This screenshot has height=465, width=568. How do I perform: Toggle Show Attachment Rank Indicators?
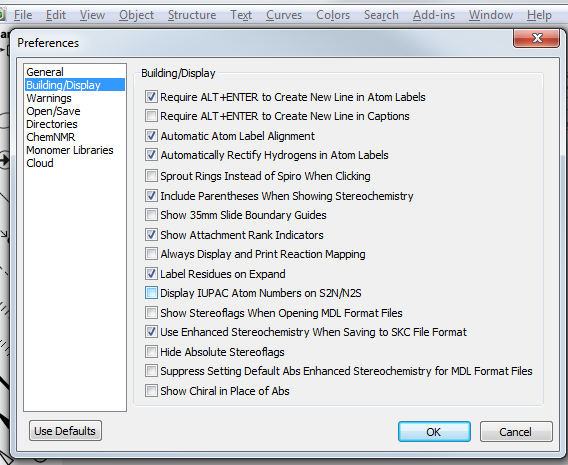click(x=151, y=235)
